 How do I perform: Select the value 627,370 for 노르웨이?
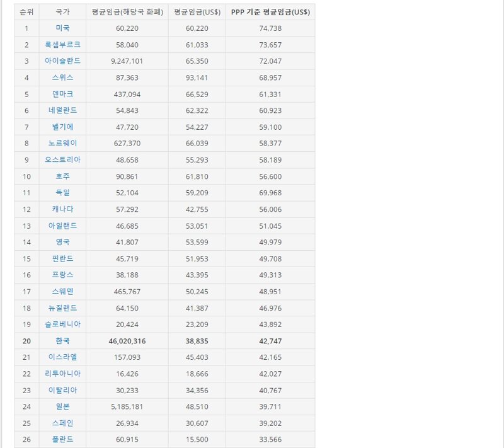tap(127, 143)
